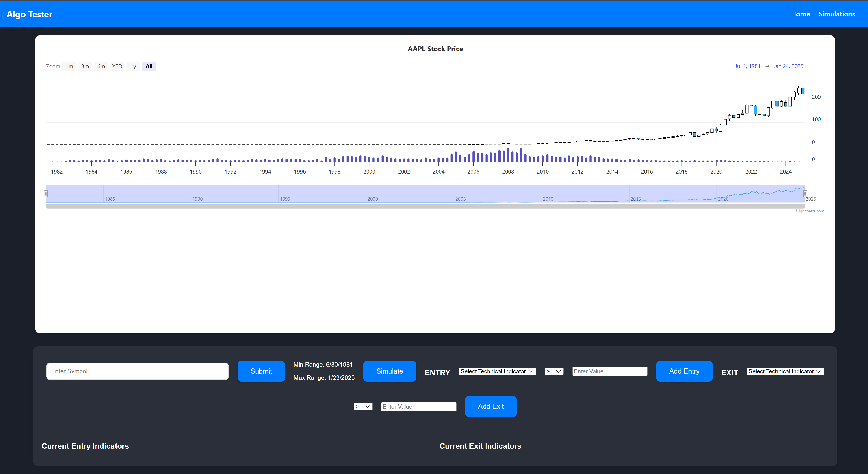
Task: Open the entry comparison operator dropdown
Action: click(554, 371)
